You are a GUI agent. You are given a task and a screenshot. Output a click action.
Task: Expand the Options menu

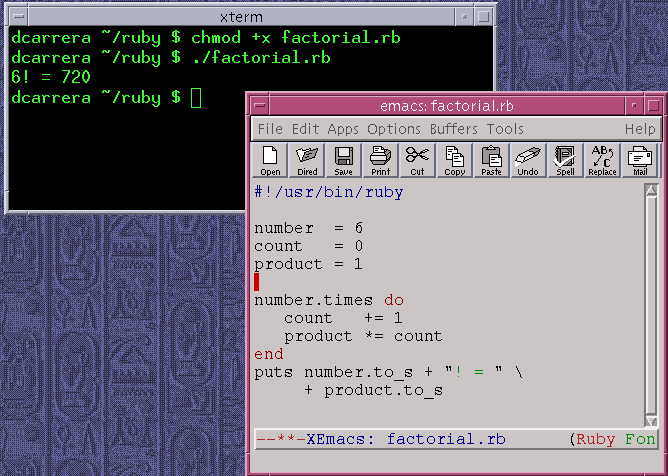coord(394,129)
